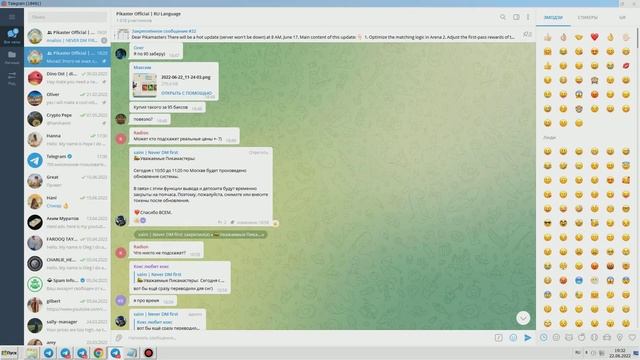Search within the Pikaster chat
Viewport: 640px width, 360px height.
pyautogui.click(x=503, y=17)
